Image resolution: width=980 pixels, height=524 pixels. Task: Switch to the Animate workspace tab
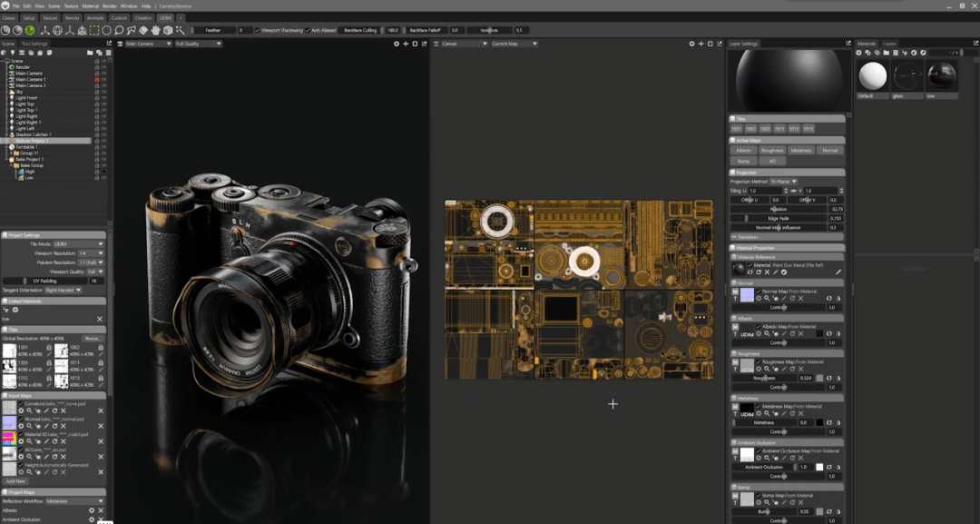(95, 18)
